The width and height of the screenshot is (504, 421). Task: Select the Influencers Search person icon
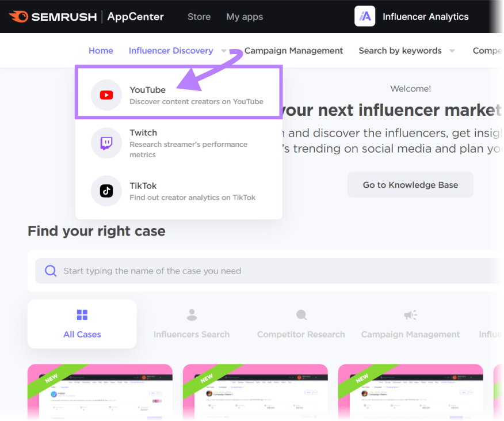coord(192,314)
